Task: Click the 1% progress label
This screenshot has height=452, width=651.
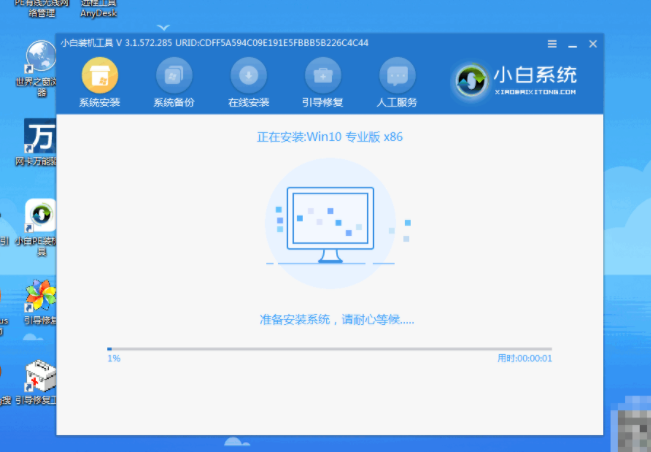Action: click(113, 358)
